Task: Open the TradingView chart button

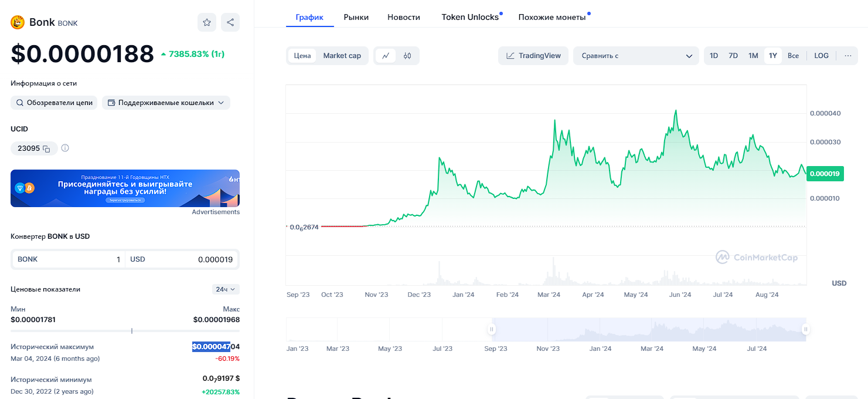Action: pos(533,56)
